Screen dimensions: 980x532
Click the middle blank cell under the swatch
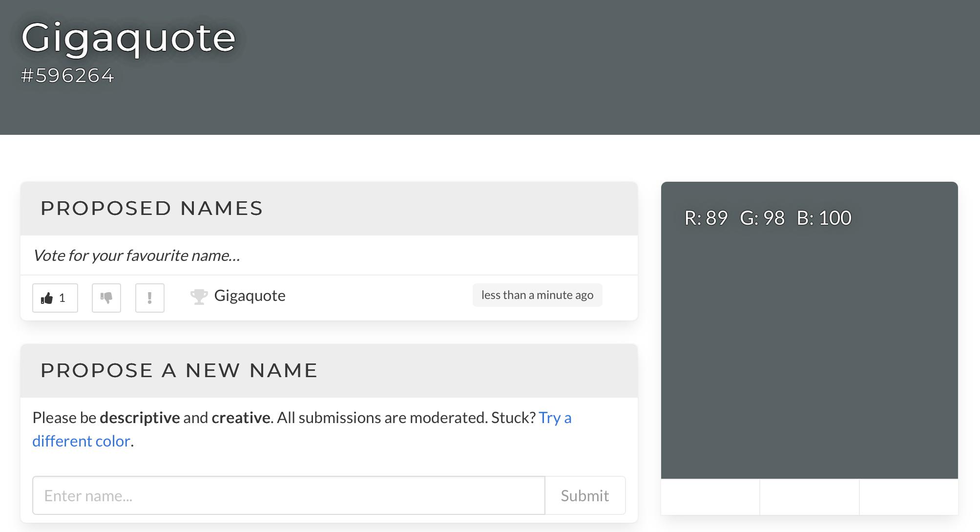tap(809, 496)
